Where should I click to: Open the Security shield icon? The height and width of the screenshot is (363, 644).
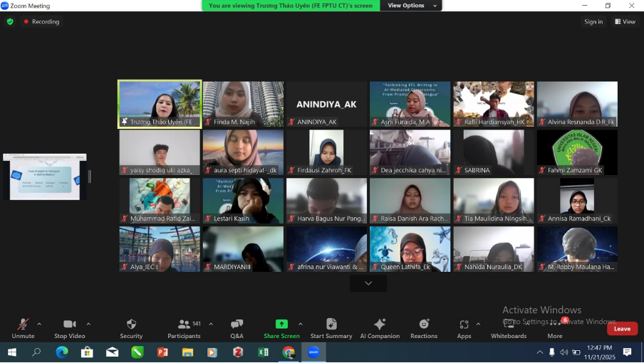(x=131, y=325)
